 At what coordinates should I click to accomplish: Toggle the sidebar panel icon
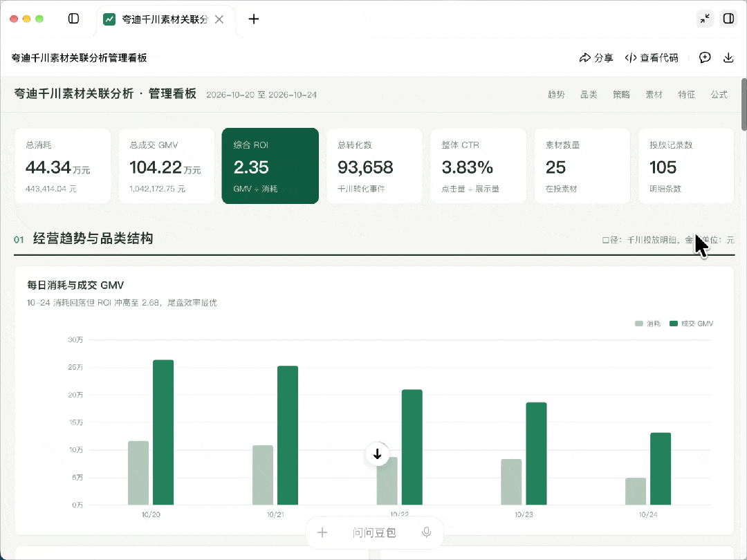click(x=73, y=19)
